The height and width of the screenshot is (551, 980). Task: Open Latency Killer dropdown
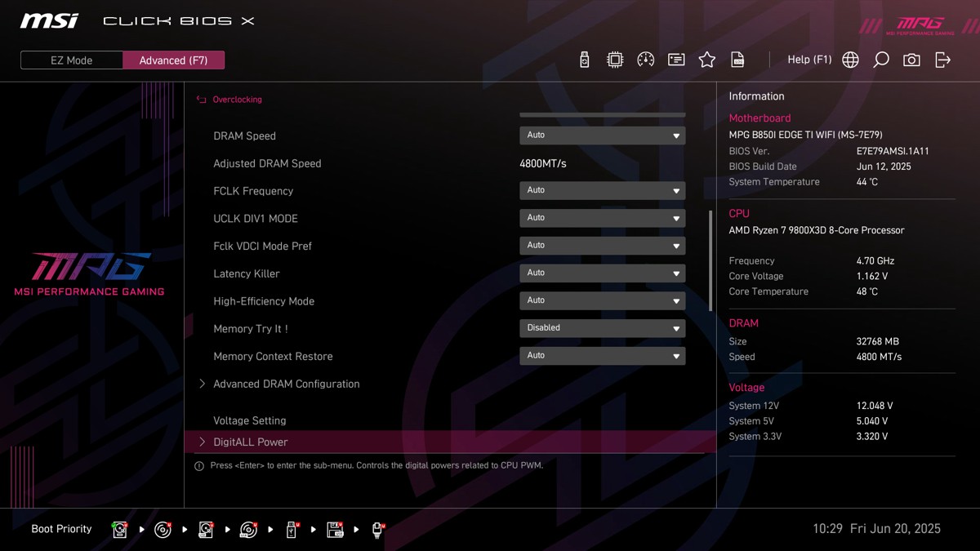click(x=603, y=273)
